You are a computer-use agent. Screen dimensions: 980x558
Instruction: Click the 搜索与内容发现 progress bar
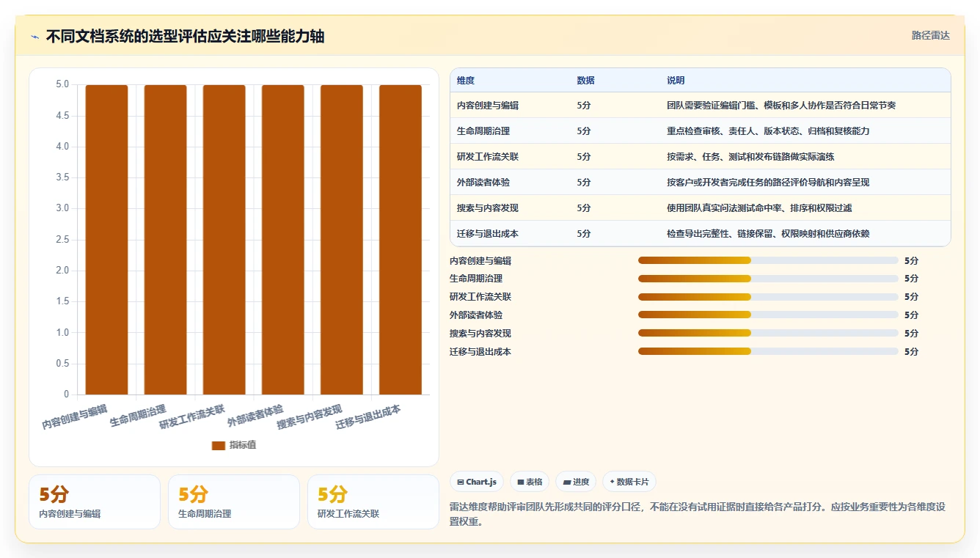[x=768, y=333]
